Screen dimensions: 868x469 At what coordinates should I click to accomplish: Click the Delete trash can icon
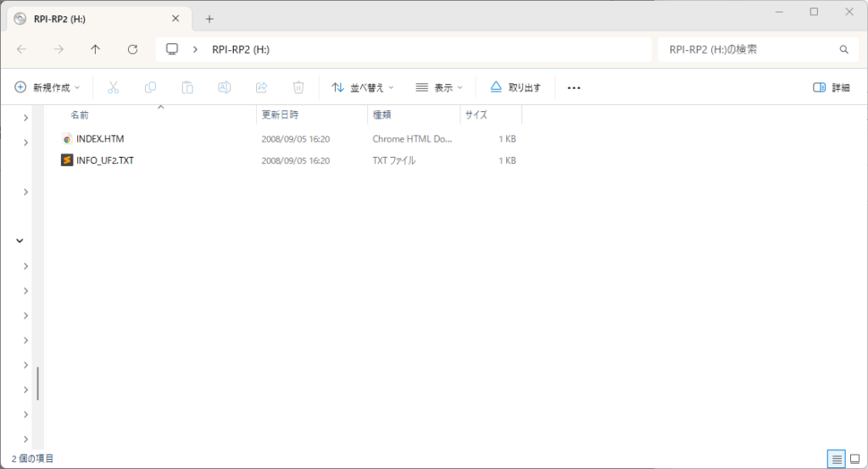click(298, 87)
